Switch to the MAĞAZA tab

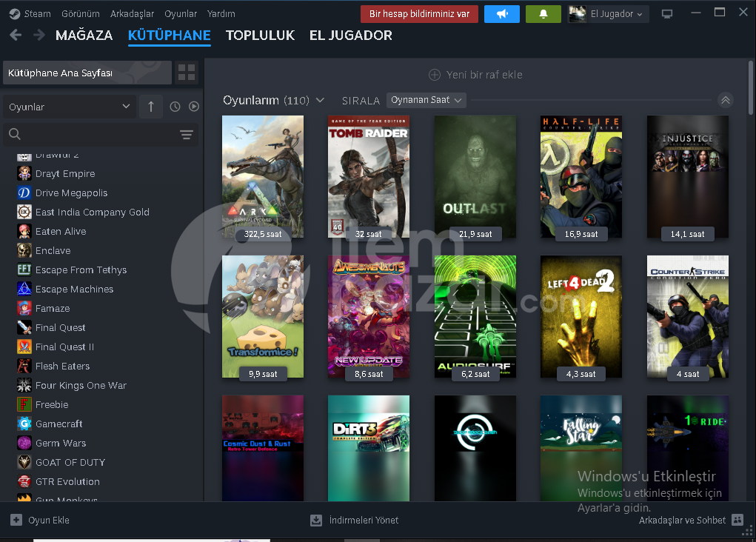(x=84, y=36)
